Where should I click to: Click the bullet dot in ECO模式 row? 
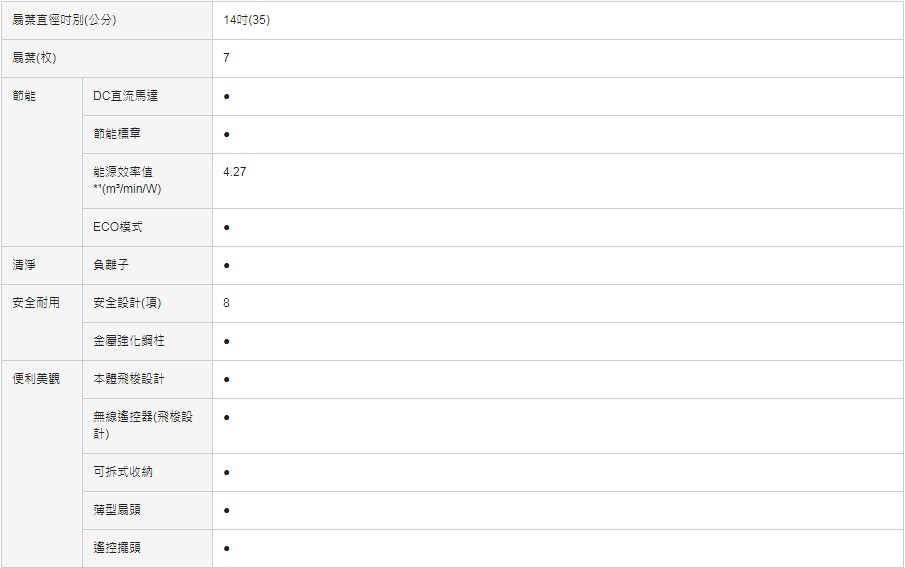tap(227, 228)
